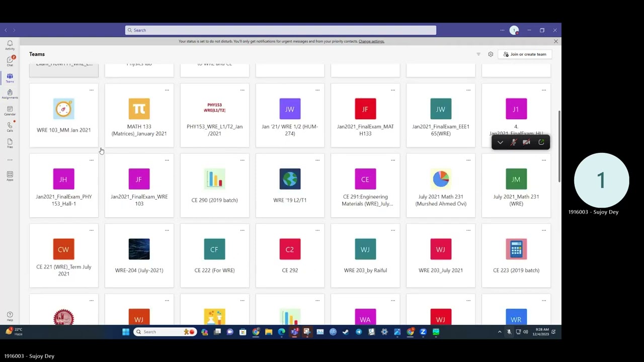Click the taskbar Search field
Viewport: 644px width, 362px height.
(x=165, y=332)
